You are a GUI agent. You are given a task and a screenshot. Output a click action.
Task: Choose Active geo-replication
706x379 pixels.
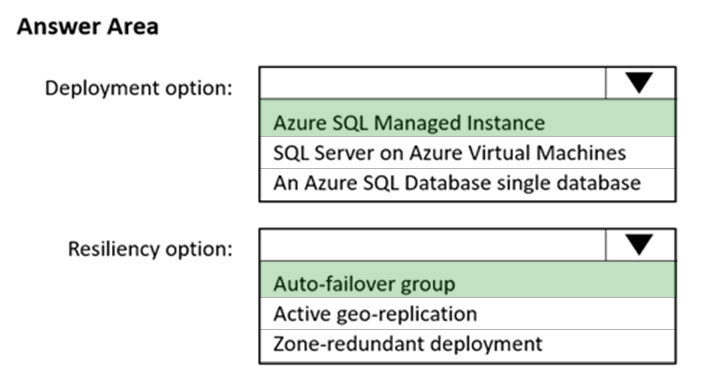pos(467,314)
